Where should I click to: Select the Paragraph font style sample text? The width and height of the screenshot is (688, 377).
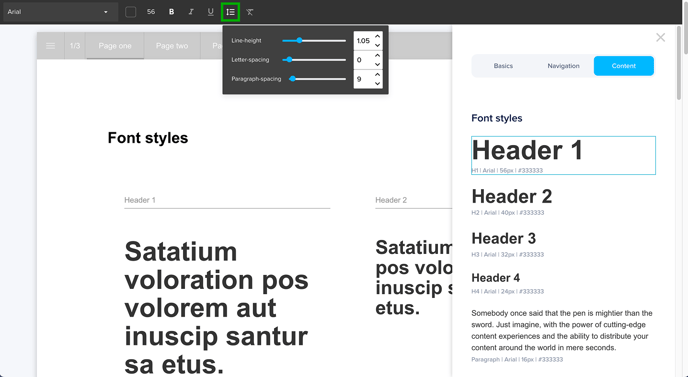(x=562, y=330)
